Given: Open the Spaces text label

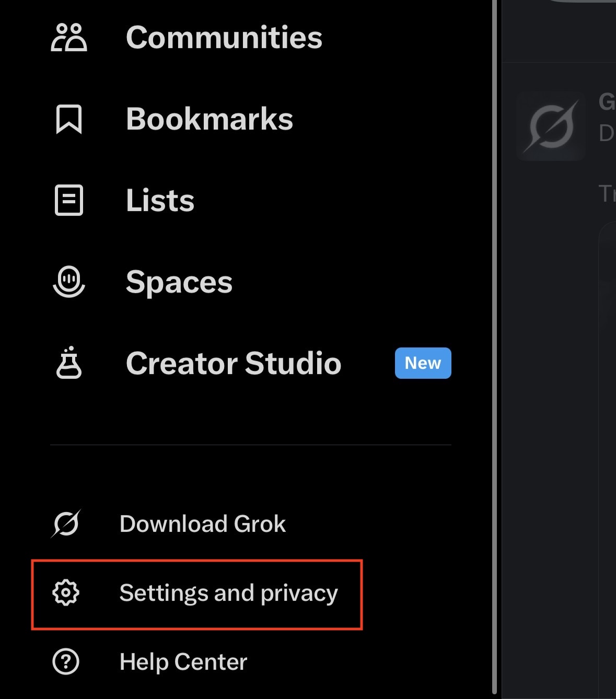Looking at the screenshot, I should [179, 282].
